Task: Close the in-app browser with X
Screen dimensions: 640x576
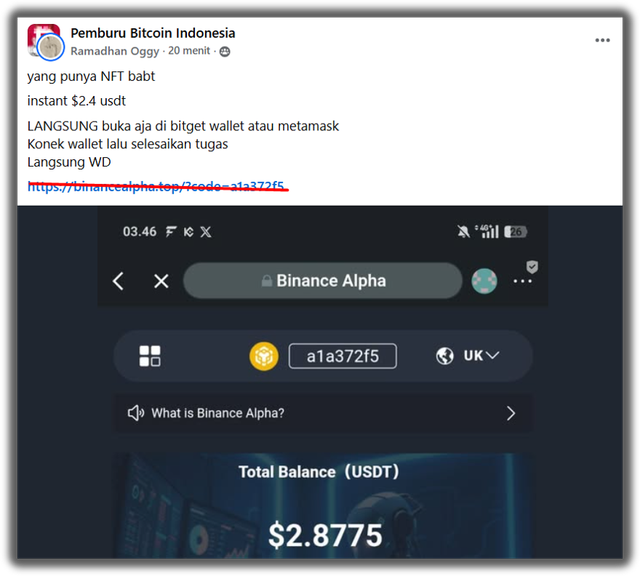Action: point(161,281)
